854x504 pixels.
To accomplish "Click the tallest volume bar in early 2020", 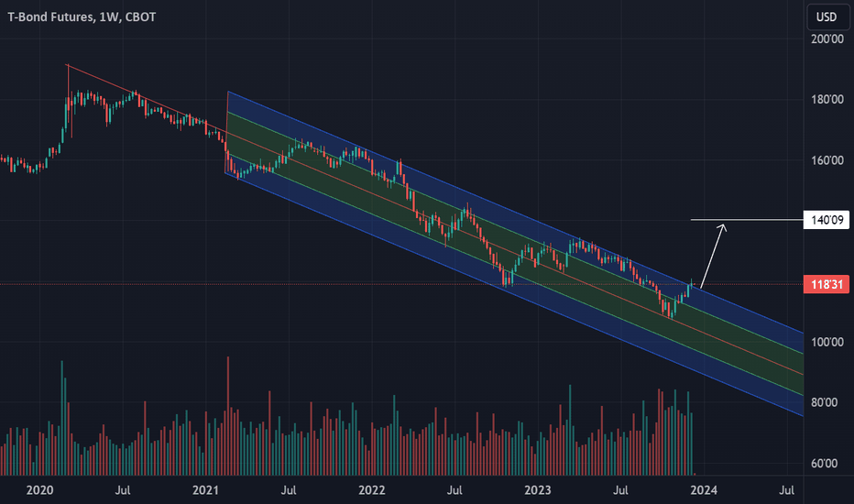I will pyautogui.click(x=61, y=418).
